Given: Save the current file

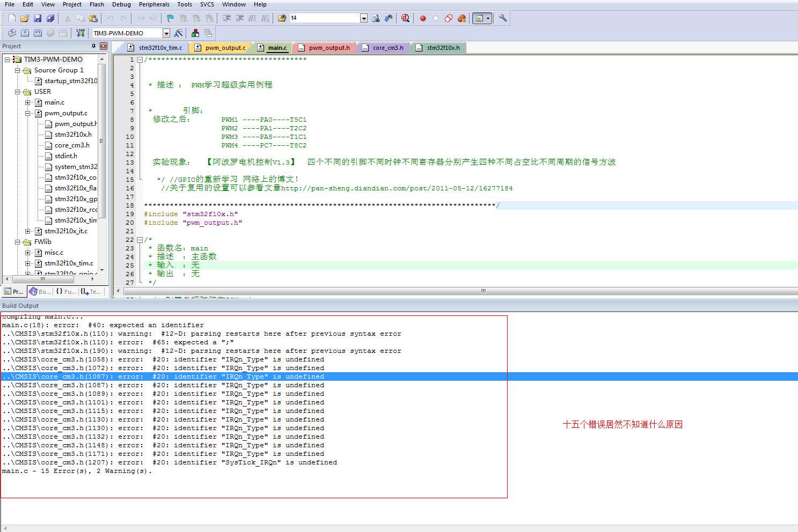Looking at the screenshot, I should pos(38,18).
